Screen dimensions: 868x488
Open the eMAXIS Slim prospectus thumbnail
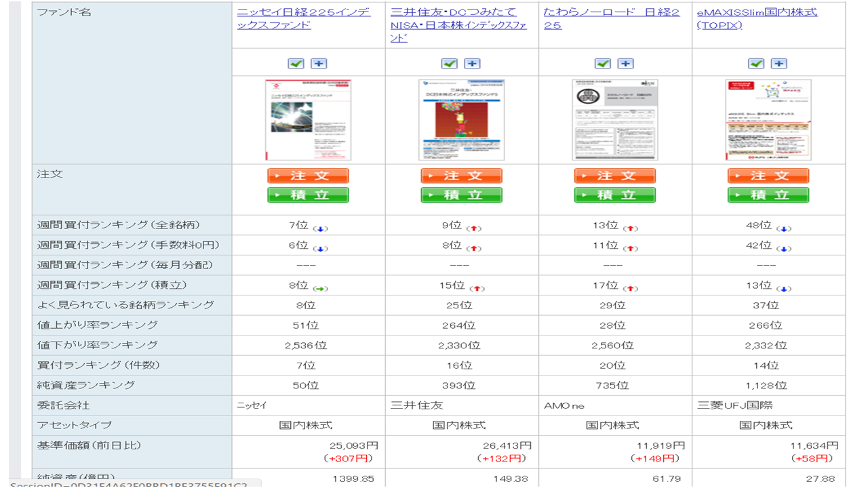pos(768,119)
